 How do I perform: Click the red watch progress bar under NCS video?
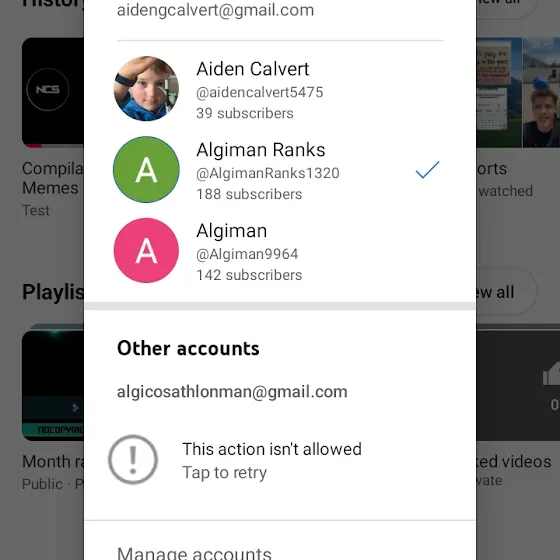pyautogui.click(x=32, y=145)
